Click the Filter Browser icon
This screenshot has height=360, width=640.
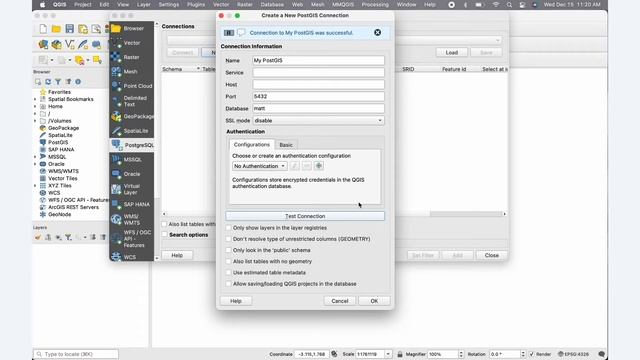58,82
